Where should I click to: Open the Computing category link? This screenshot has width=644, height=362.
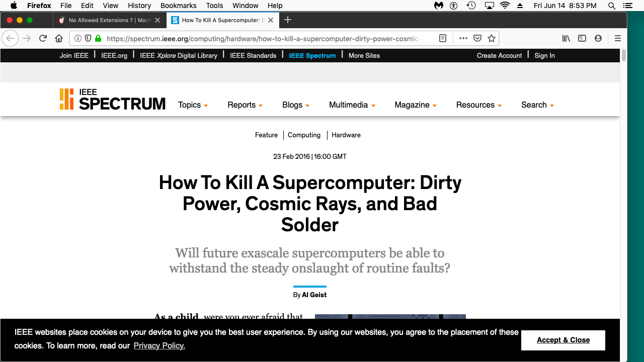(304, 135)
